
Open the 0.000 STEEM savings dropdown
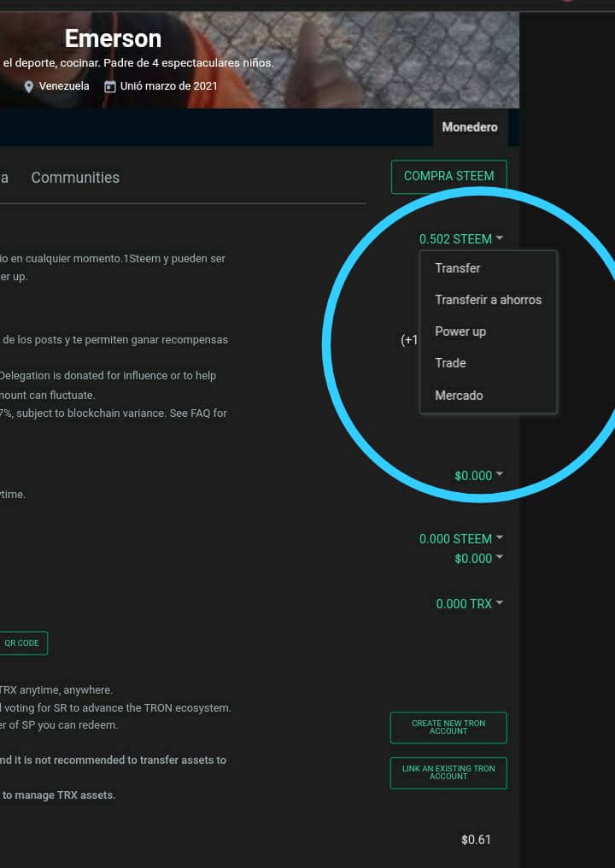460,538
